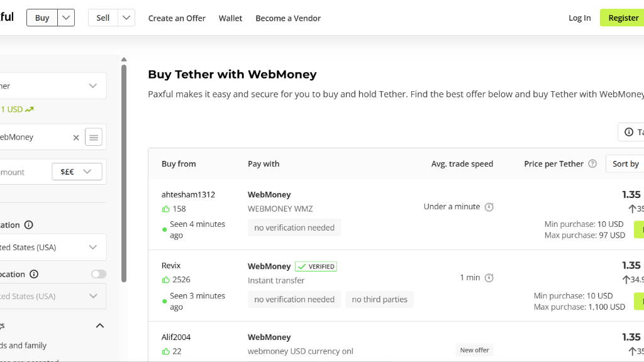Click the location info icon above United States
This screenshot has height=362, width=644.
[29, 225]
